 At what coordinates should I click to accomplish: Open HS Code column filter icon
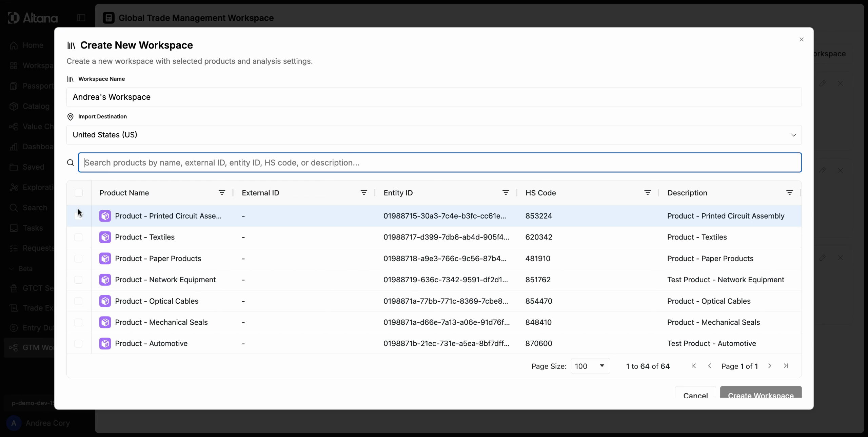click(647, 193)
